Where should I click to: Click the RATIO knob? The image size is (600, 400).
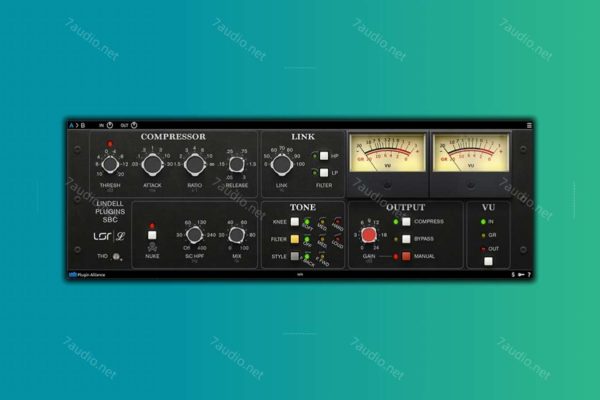coord(195,165)
